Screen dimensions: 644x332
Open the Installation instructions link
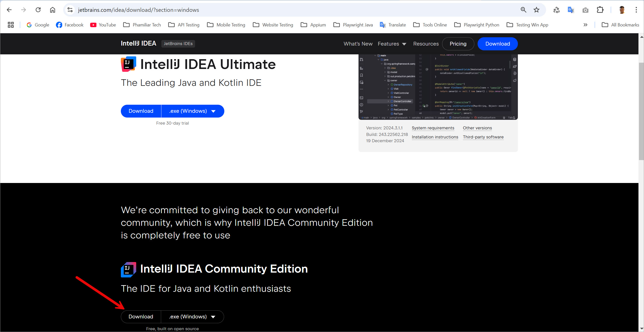point(435,137)
